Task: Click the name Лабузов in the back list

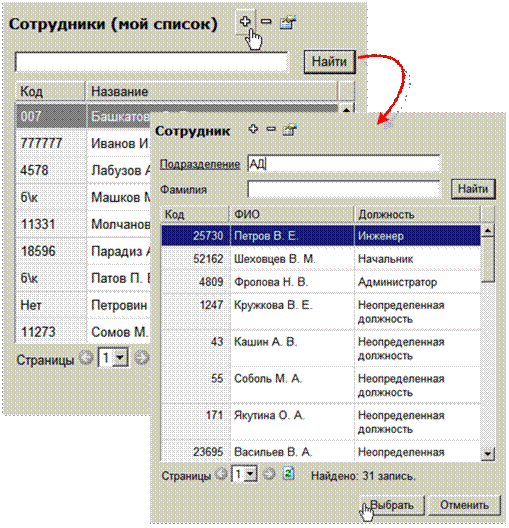Action: tap(116, 170)
